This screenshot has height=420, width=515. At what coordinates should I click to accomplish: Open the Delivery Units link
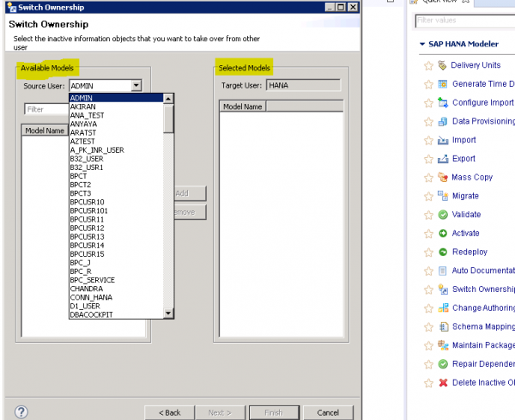476,65
